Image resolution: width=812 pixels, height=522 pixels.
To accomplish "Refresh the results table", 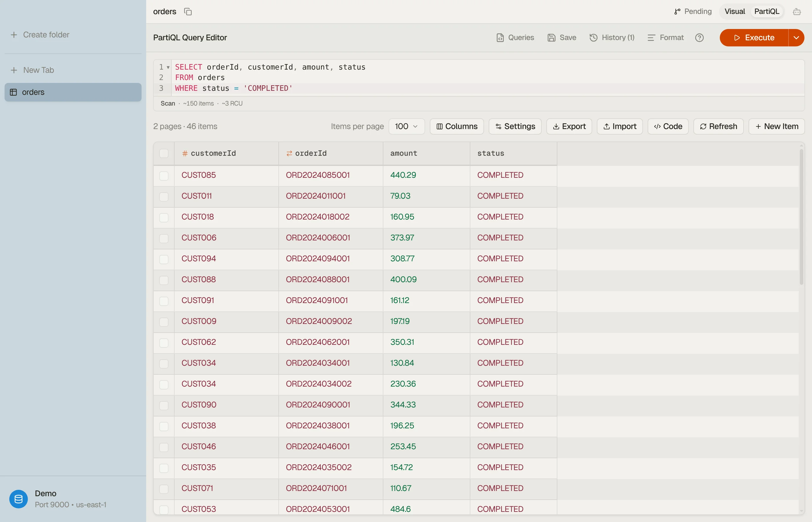I will click(x=718, y=126).
